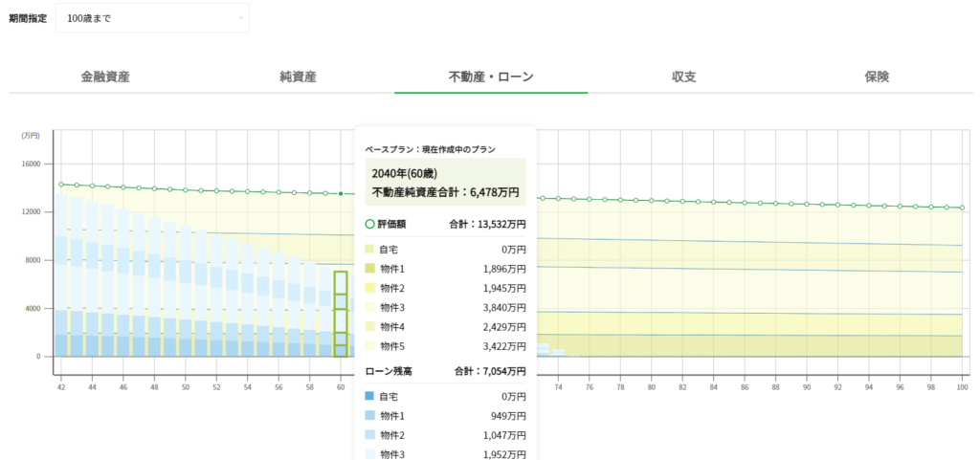
Task: Click the 物件1 swatch in 評価額 list
Action: pyautogui.click(x=371, y=269)
